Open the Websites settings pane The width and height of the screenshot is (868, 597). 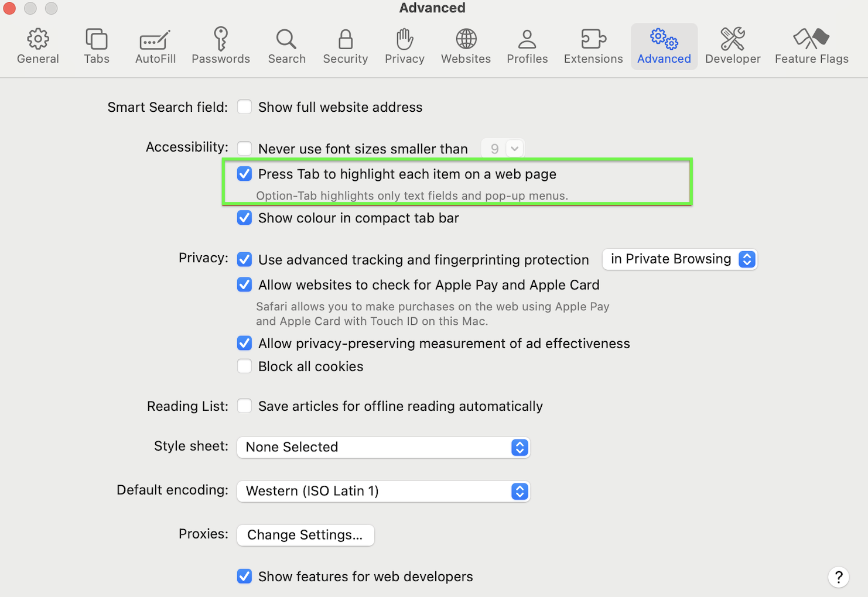point(466,46)
